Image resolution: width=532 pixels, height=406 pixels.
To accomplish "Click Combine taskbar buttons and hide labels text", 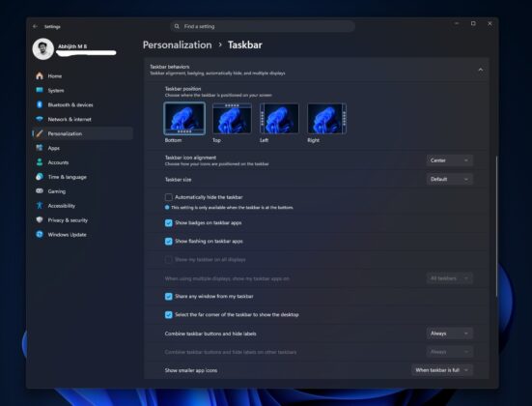I will tap(210, 333).
